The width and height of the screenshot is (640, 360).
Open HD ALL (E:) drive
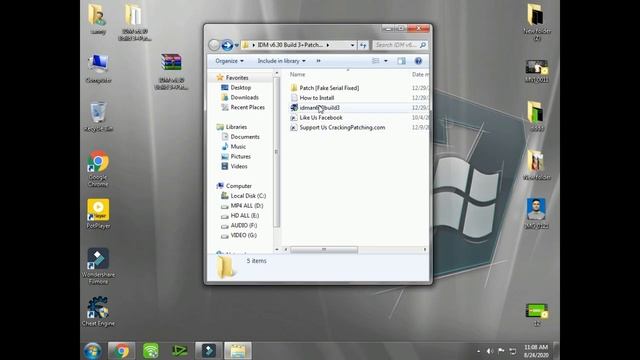click(244, 216)
